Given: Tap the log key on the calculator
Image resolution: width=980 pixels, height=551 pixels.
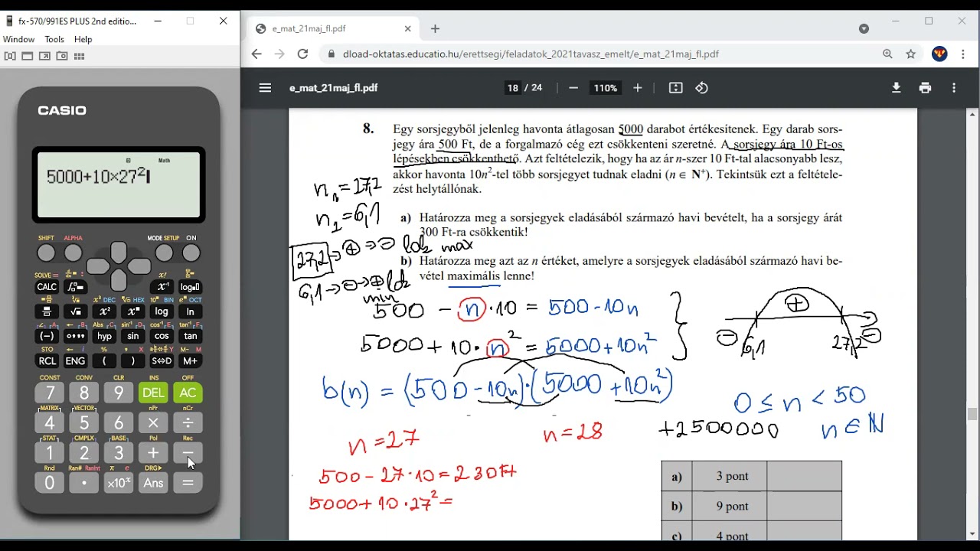Looking at the screenshot, I should click(x=162, y=311).
